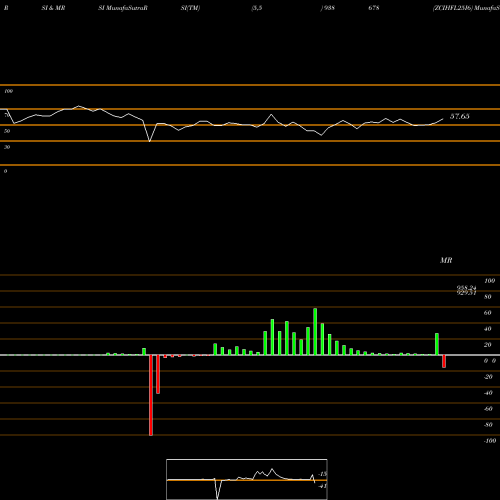Image resolution: width=500 pixels, height=500 pixels.
Task: Click the MR label above the lower chart
Action: 446,260
